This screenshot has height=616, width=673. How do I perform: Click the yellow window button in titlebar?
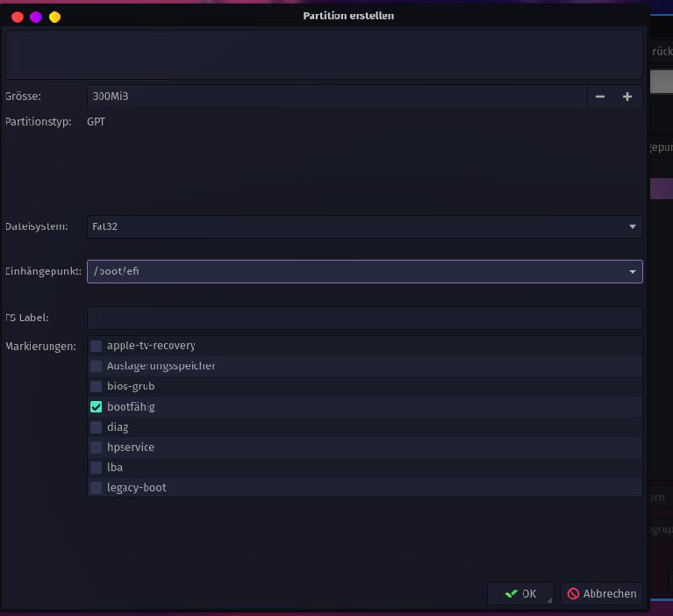(54, 17)
